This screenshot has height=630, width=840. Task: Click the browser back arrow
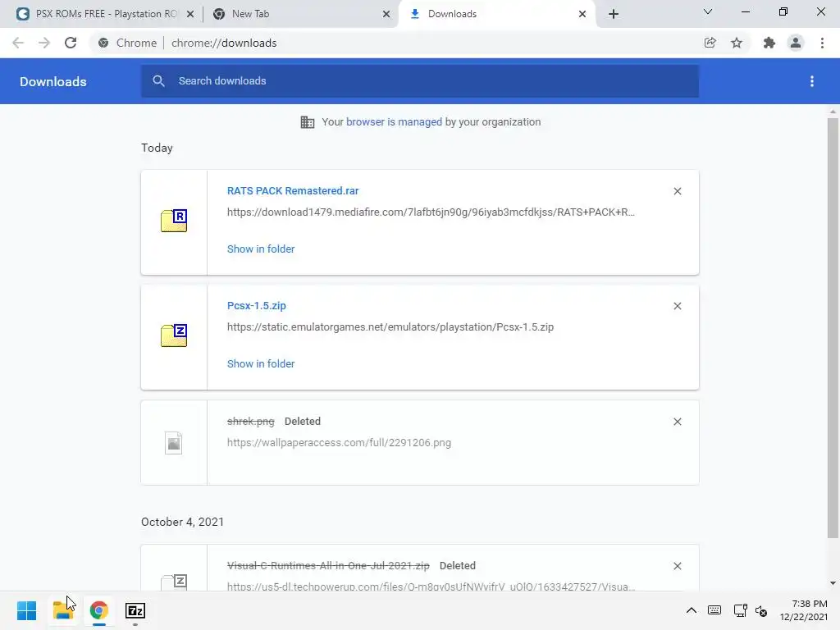(x=18, y=43)
